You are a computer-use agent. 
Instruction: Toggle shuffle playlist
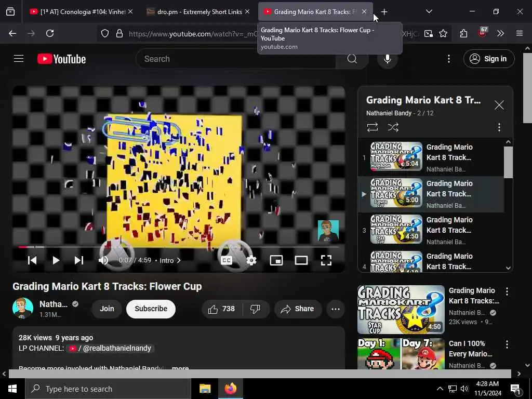(393, 127)
